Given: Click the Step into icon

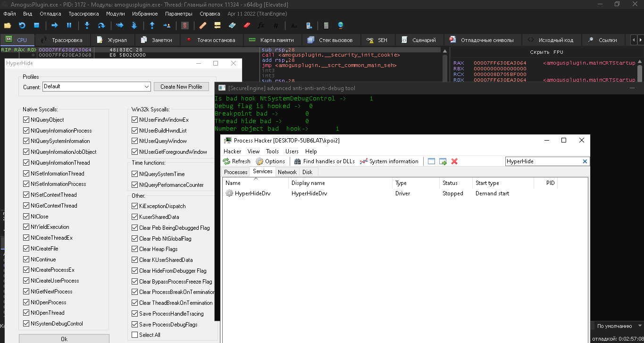Looking at the screenshot, I should click(x=87, y=25).
